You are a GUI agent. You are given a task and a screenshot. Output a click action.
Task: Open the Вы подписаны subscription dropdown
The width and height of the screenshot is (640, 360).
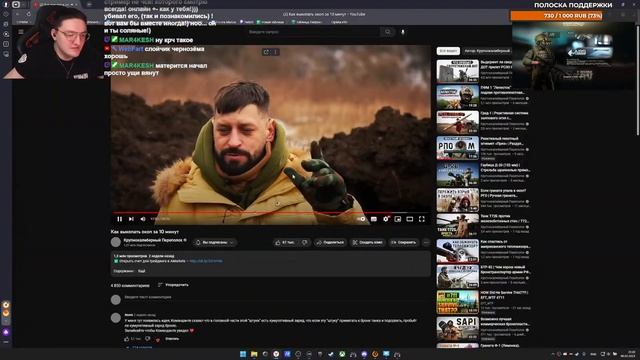(x=215, y=242)
